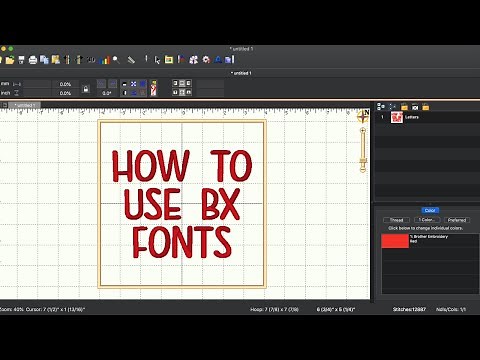Click the white film-strip icon atop the objects panel
This screenshot has width=480, height=360.
click(x=415, y=107)
